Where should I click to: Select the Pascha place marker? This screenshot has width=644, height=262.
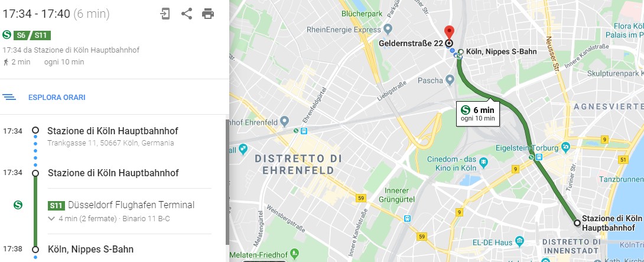click(x=450, y=80)
